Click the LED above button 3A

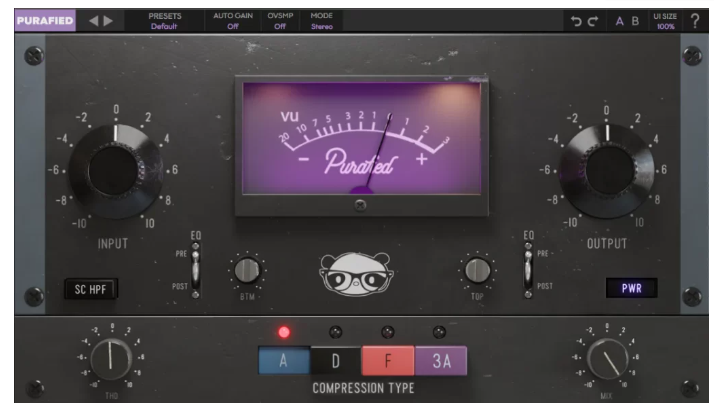coord(439,332)
